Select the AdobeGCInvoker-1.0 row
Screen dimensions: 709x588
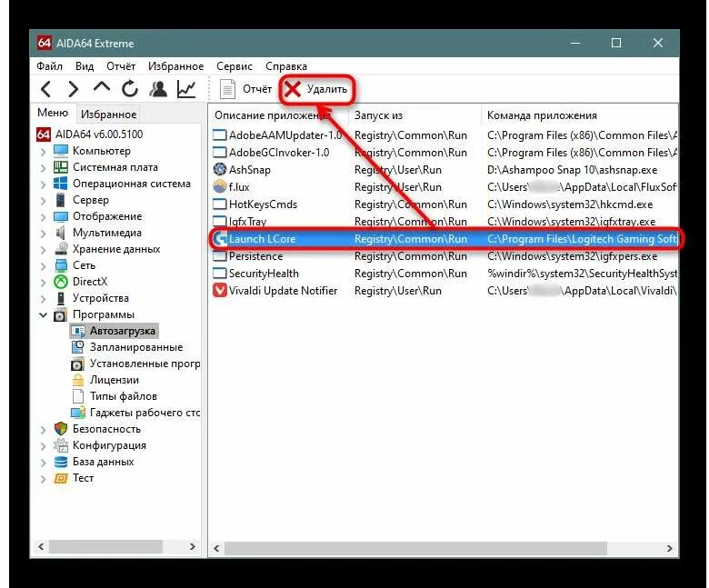point(444,153)
